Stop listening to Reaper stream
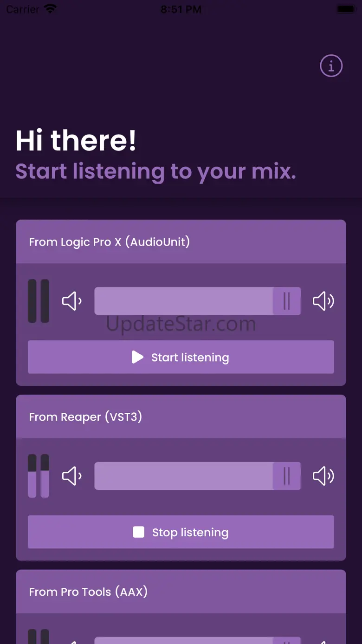This screenshot has width=362, height=644. [x=181, y=532]
